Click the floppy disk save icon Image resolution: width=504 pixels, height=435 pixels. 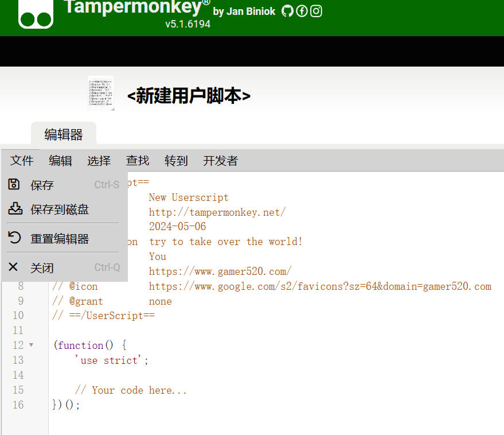(14, 184)
